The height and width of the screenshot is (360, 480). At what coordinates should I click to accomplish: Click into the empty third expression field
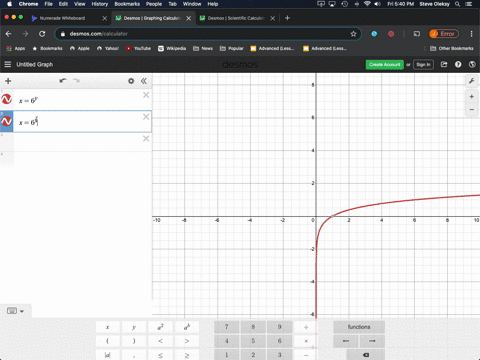[x=78, y=143]
